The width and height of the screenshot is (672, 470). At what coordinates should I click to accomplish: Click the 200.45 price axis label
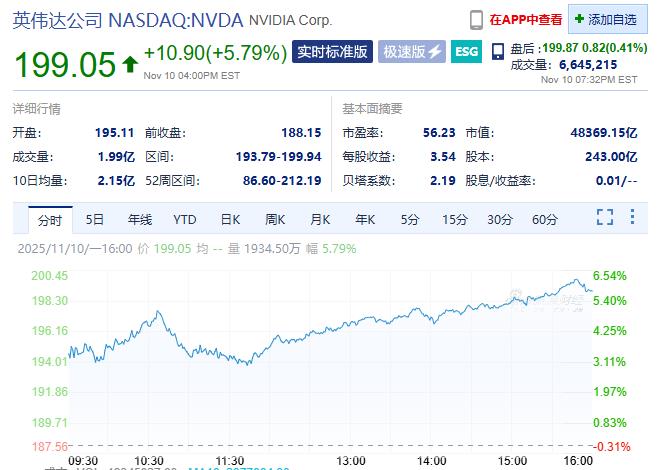pyautogui.click(x=50, y=276)
